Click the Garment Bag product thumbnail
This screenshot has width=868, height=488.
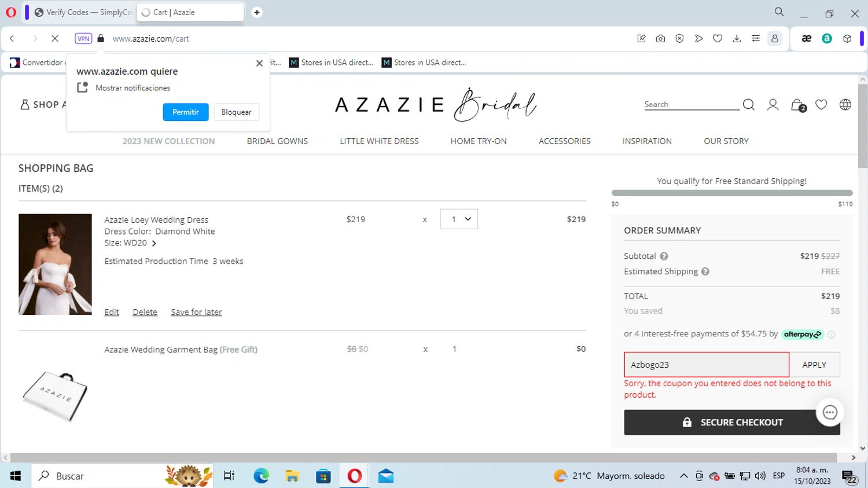(x=55, y=397)
